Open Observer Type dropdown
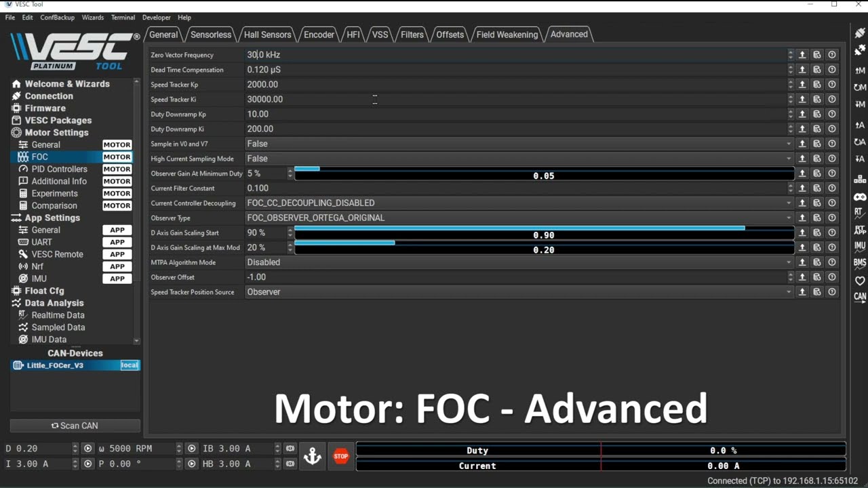 (519, 218)
